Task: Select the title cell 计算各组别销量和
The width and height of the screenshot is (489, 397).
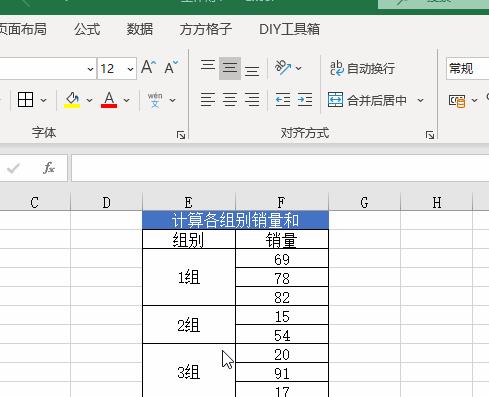Action: (235, 220)
